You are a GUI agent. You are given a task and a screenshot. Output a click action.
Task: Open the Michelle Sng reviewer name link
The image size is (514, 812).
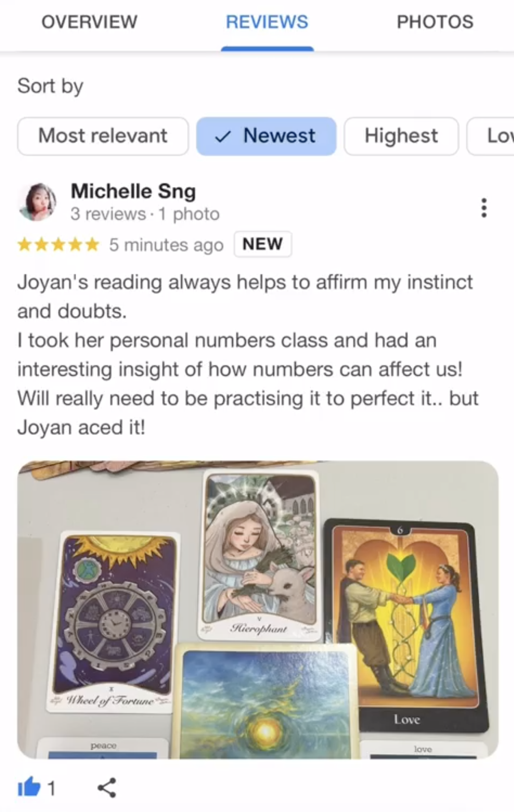[133, 191]
